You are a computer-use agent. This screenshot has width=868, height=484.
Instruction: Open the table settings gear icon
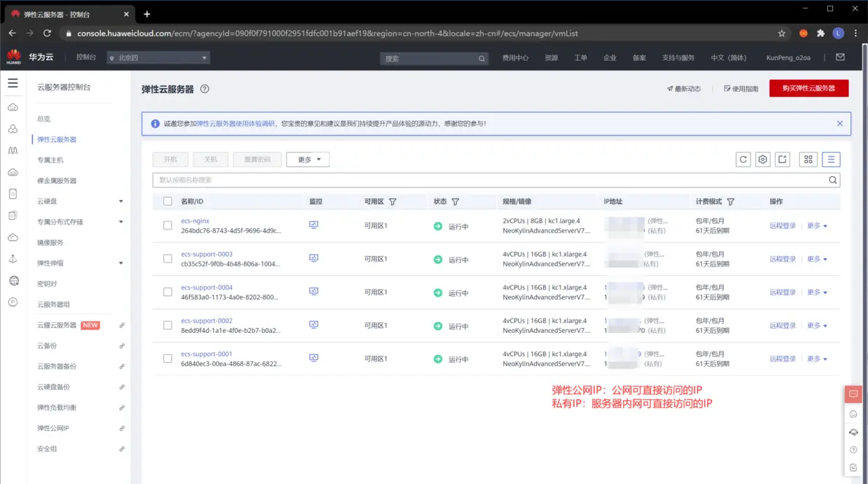(x=763, y=159)
